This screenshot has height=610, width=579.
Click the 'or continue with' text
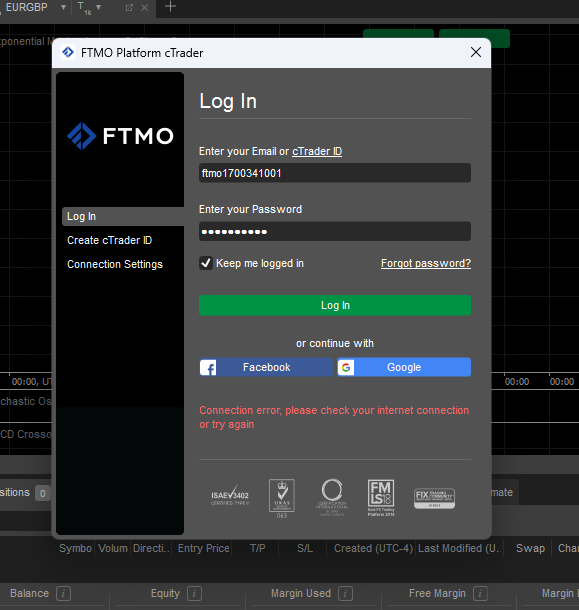coord(335,344)
